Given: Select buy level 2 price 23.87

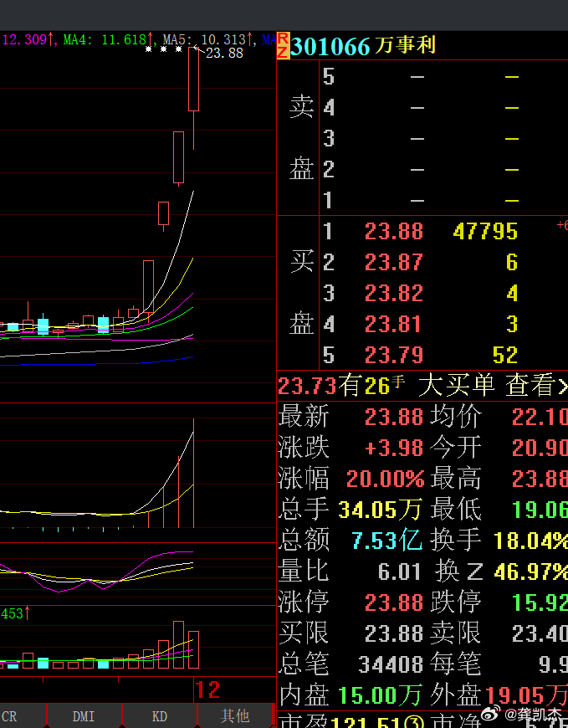Looking at the screenshot, I should (394, 262).
